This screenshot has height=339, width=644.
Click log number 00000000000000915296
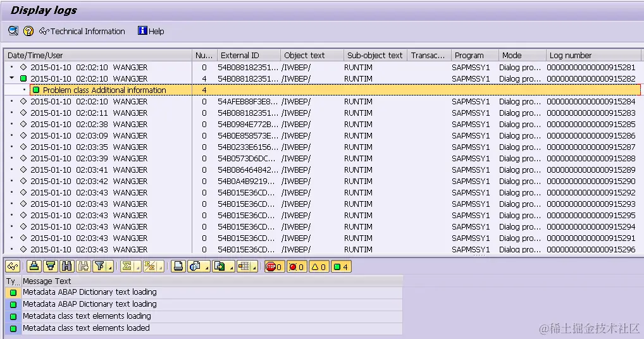[x=591, y=249]
